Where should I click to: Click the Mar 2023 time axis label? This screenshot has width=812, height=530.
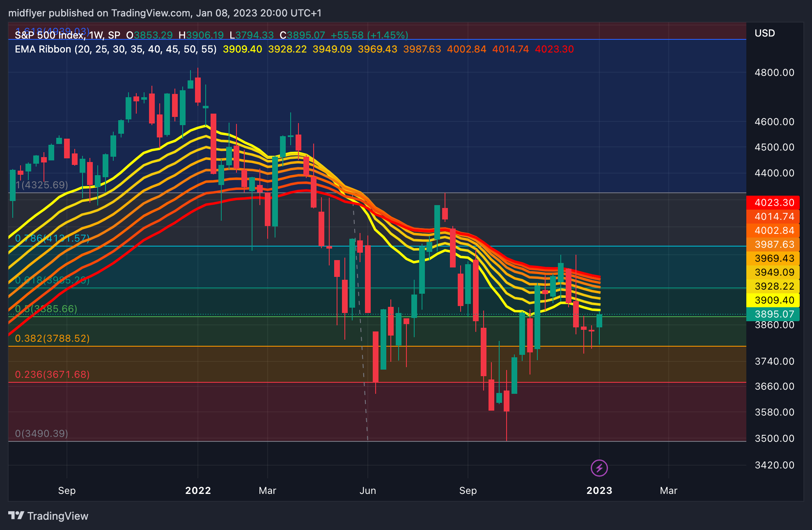pyautogui.click(x=668, y=491)
